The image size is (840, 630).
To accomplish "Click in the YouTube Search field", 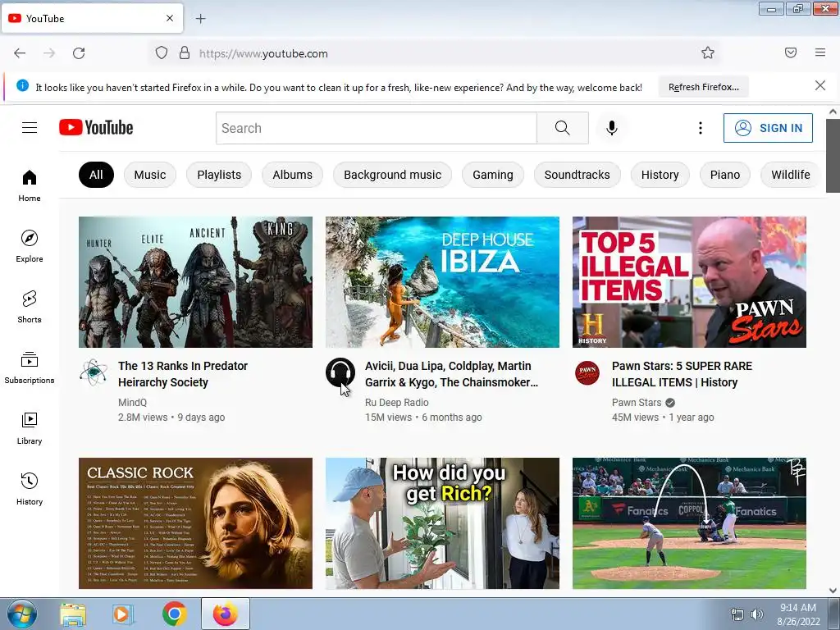I will click(377, 128).
